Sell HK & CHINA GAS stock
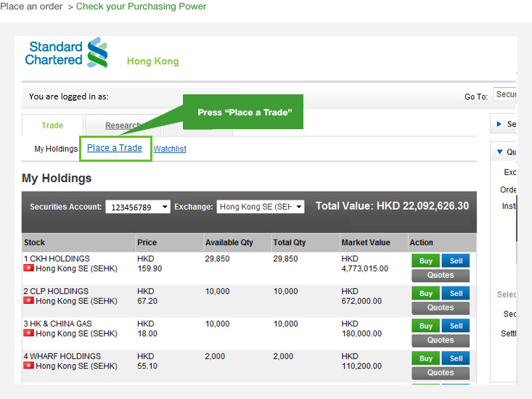Image resolution: width=532 pixels, height=399 pixels. tap(456, 326)
